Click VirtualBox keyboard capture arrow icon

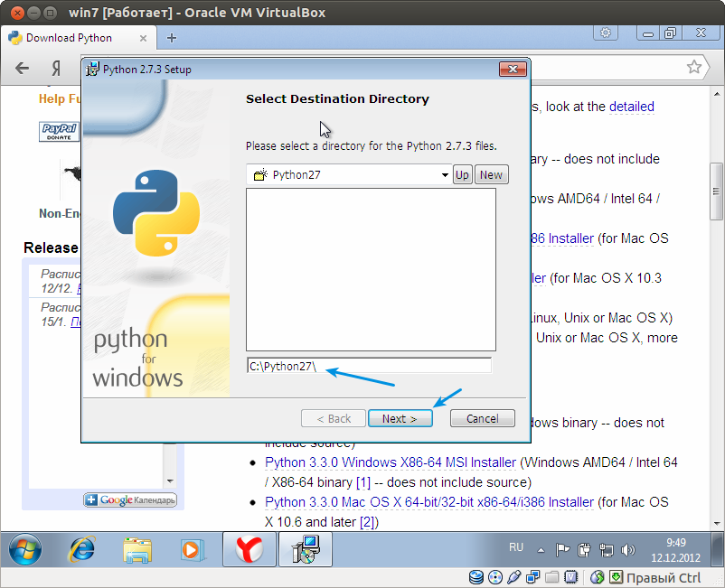[x=616, y=577]
